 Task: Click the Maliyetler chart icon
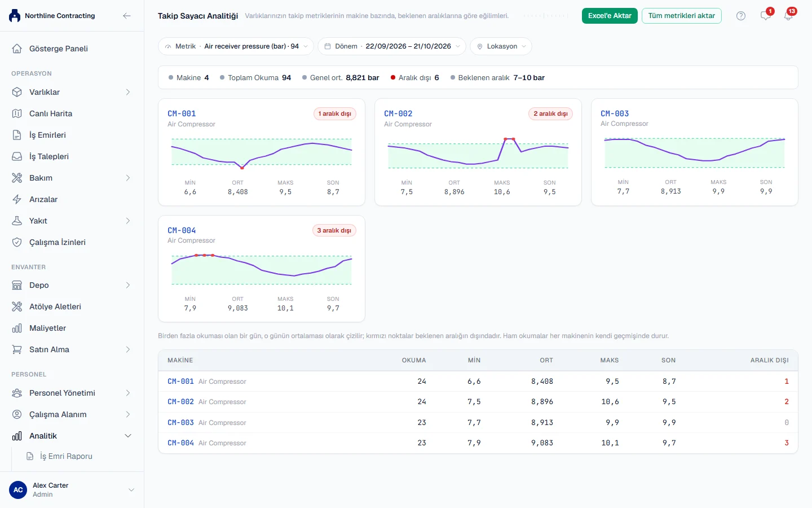[x=17, y=328]
